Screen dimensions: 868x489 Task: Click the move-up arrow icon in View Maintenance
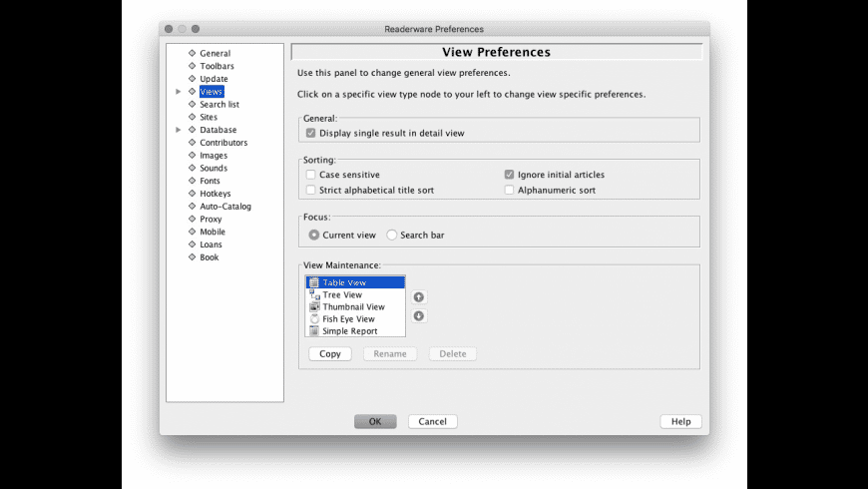(x=418, y=297)
